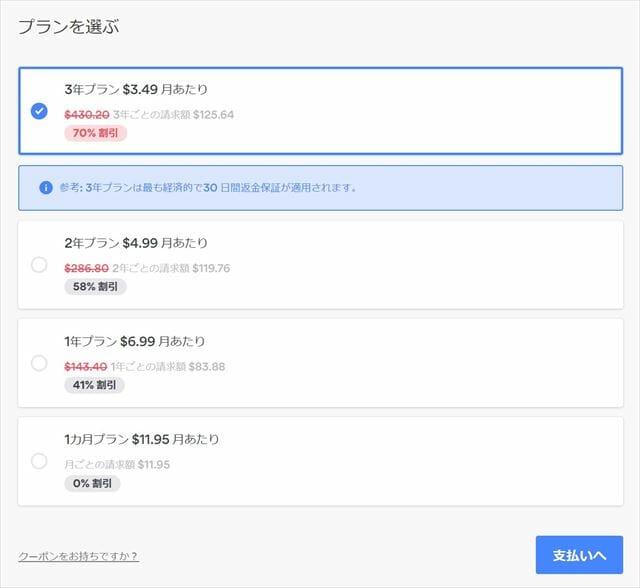This screenshot has width=640, height=588.
Task: Click the 2年プラン $4.99 title text
Action: pos(136,243)
